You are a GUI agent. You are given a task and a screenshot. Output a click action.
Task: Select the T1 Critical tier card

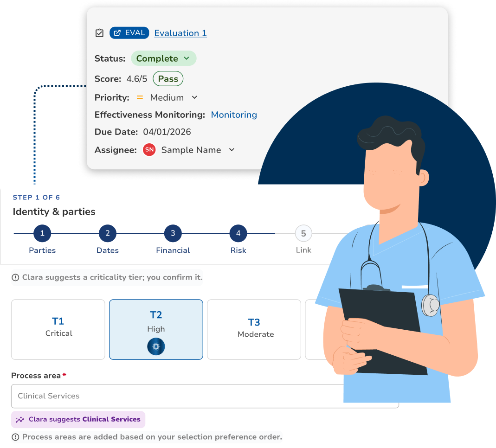coord(58,329)
